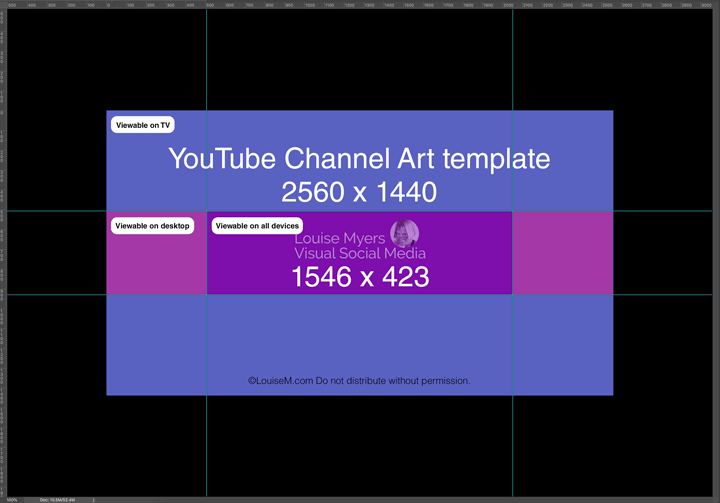Image resolution: width=720 pixels, height=503 pixels.
Task: Click the zoom percentage field in status bar
Action: coord(12,500)
